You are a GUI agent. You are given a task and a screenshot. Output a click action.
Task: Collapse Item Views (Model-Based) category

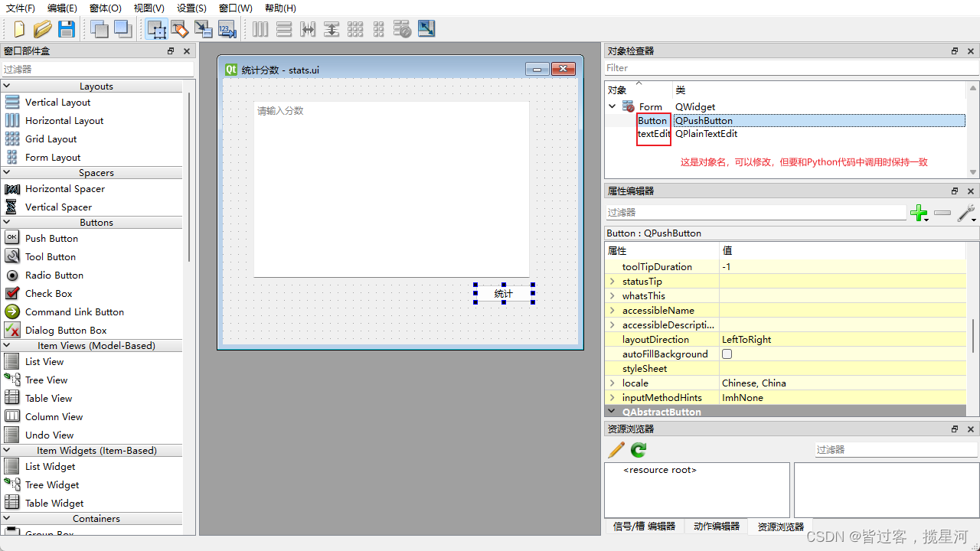pyautogui.click(x=7, y=346)
